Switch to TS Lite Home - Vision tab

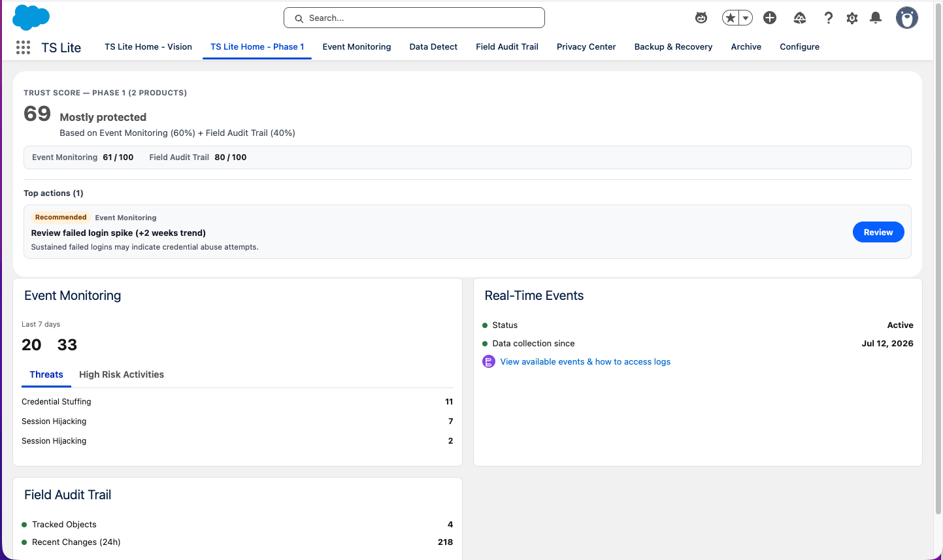(x=148, y=47)
